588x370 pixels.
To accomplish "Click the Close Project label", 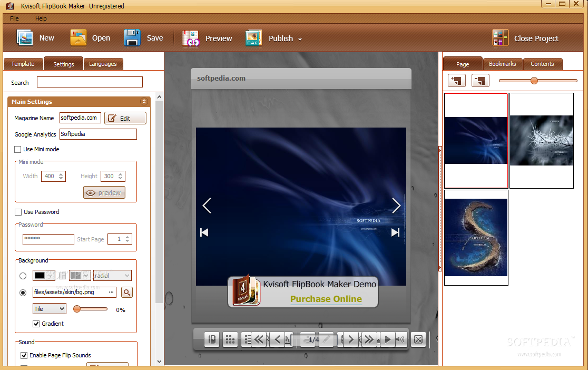I will pos(536,38).
